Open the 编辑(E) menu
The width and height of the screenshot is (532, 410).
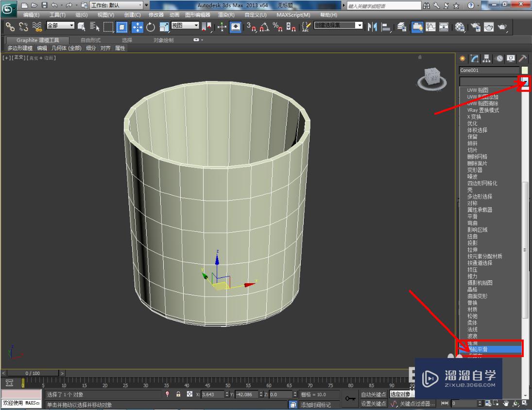coord(31,15)
